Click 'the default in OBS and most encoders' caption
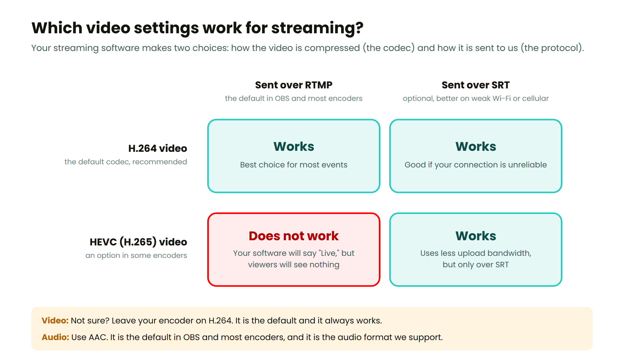The image size is (624, 364). coord(294,98)
